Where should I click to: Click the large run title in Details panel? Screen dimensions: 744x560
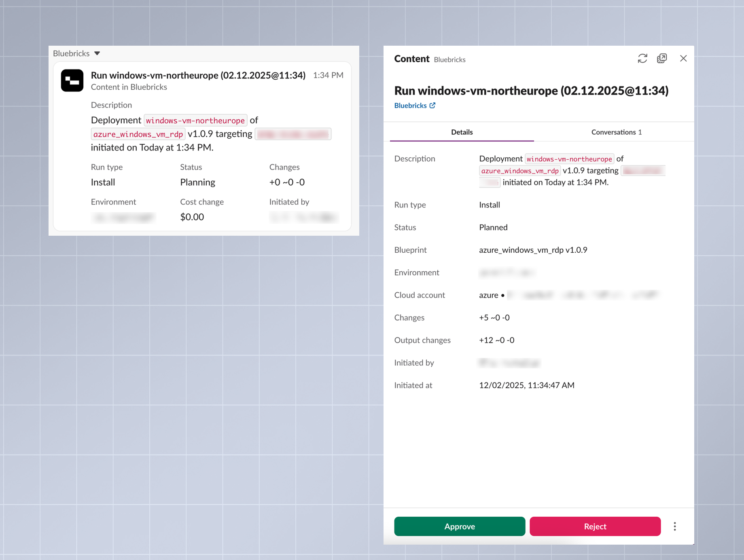click(531, 91)
